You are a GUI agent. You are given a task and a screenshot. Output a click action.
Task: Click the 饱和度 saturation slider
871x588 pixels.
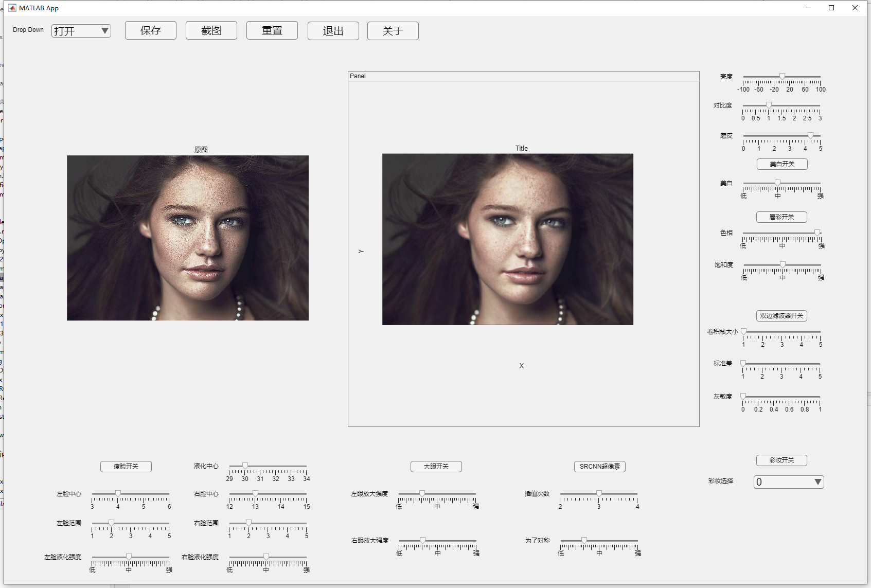tap(782, 264)
